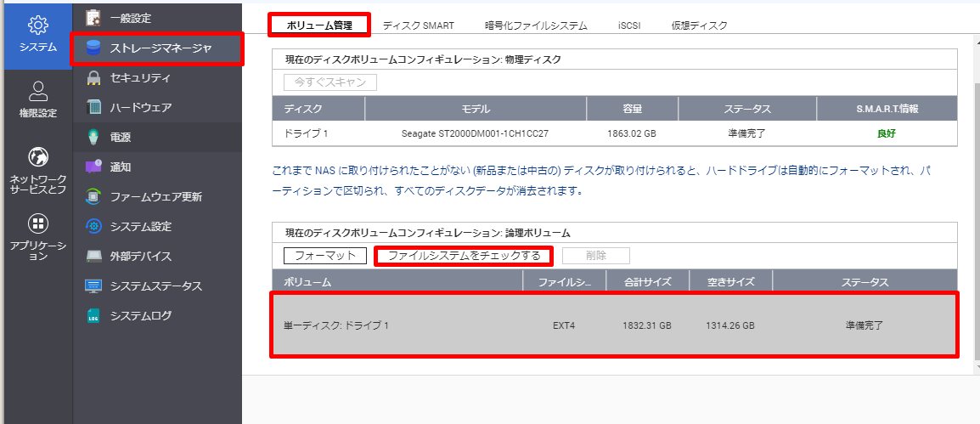980x424 pixels.
Task: Open the システム gear category
Action: [38, 35]
